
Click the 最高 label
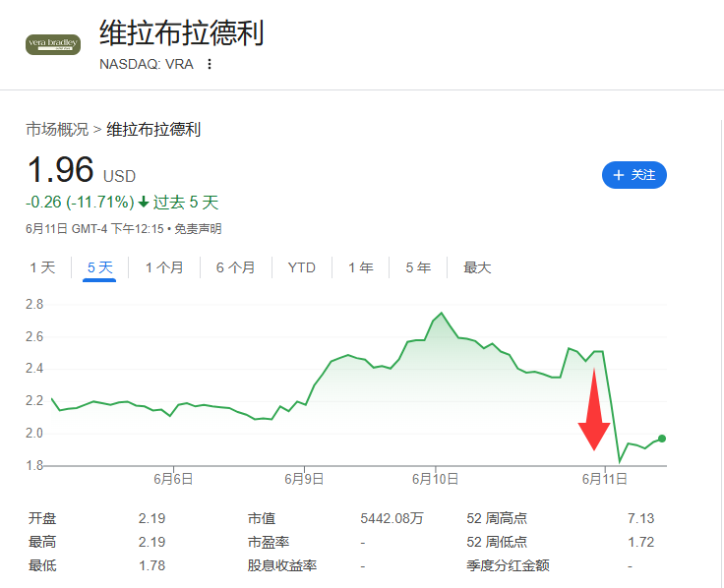click(42, 542)
